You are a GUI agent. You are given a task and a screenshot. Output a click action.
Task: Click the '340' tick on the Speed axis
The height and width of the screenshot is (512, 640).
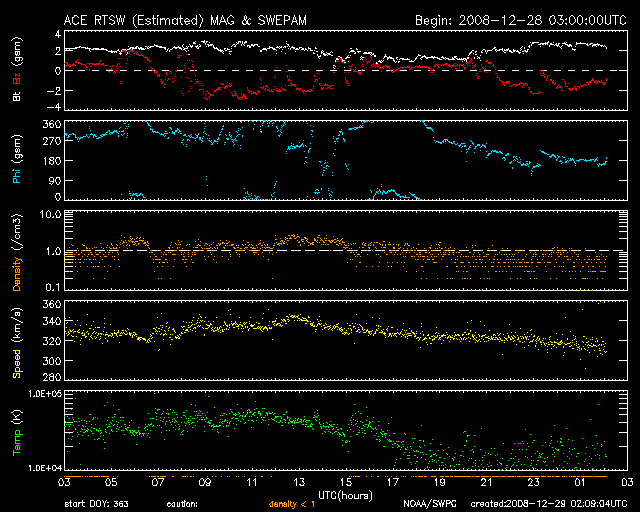pos(52,321)
